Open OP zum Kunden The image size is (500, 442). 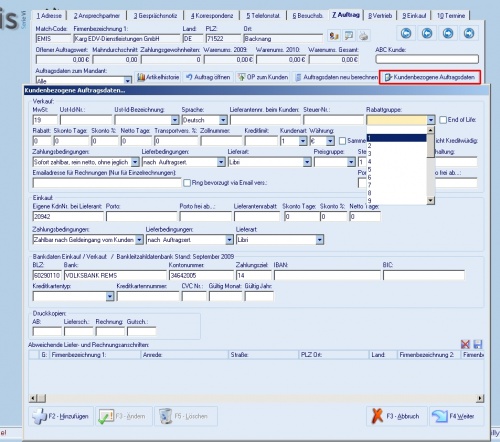pyautogui.click(x=263, y=77)
